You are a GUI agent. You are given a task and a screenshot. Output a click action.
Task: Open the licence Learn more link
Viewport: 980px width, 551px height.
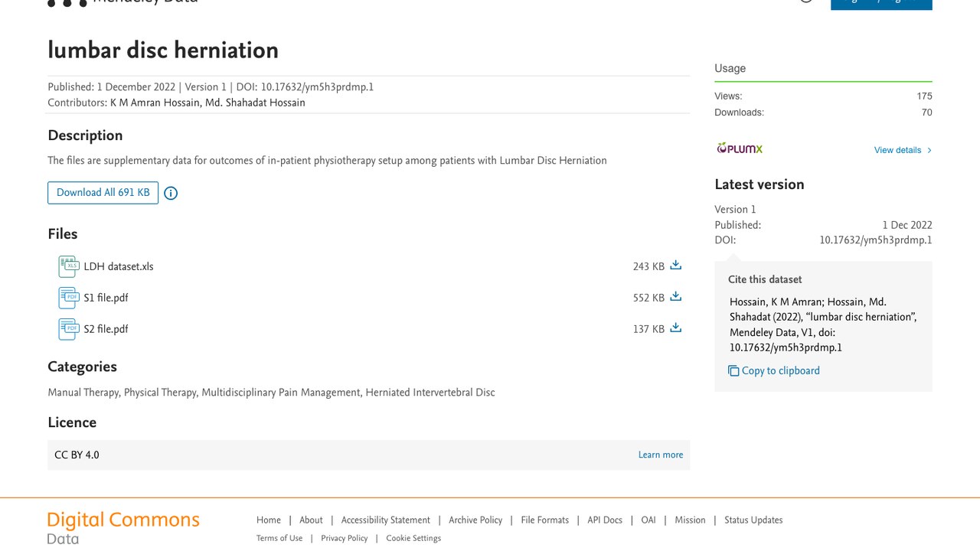tap(661, 455)
